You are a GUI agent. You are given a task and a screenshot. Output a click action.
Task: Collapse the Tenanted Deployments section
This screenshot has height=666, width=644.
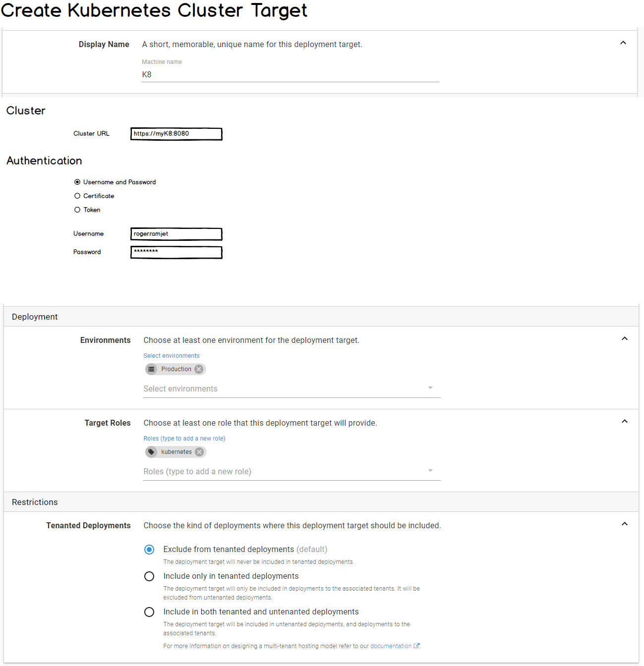pyautogui.click(x=625, y=523)
